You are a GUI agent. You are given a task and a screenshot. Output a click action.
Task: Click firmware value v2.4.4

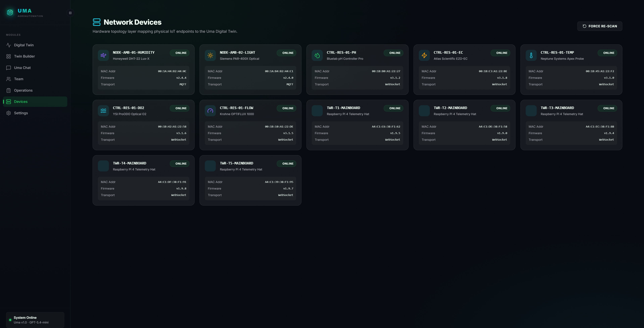click(x=181, y=78)
